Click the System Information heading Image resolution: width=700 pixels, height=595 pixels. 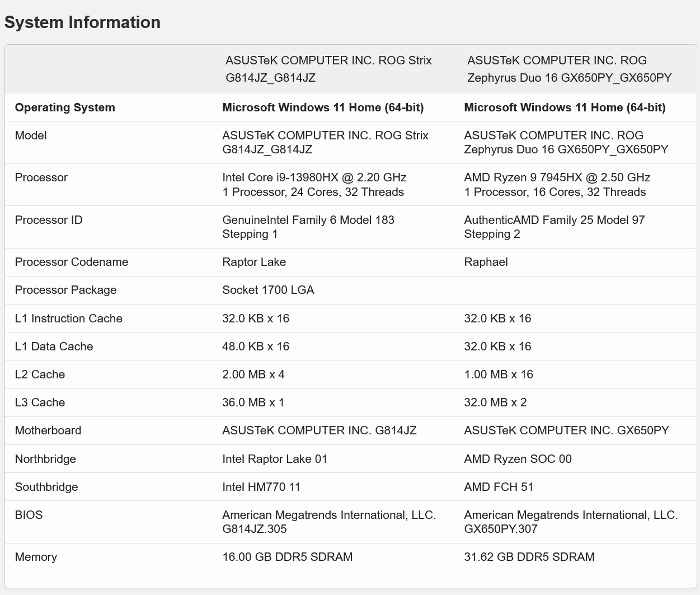(82, 22)
